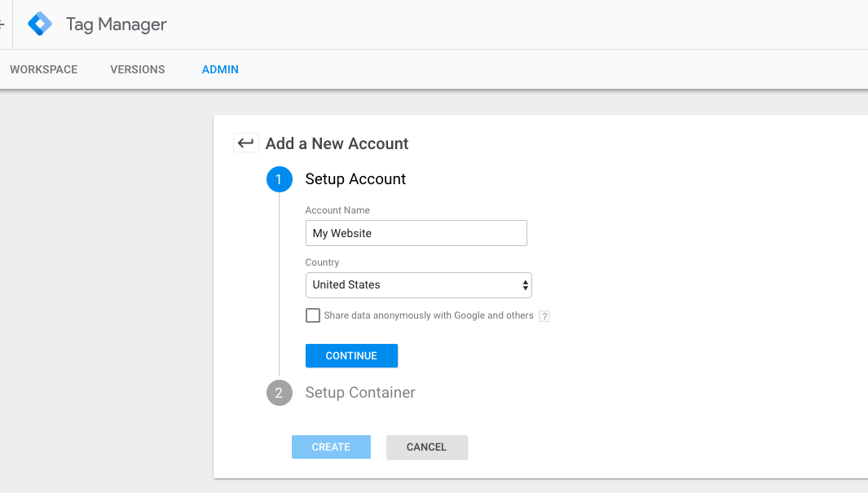Collapse the Setup Account step heading
This screenshot has width=868, height=493.
(x=355, y=179)
